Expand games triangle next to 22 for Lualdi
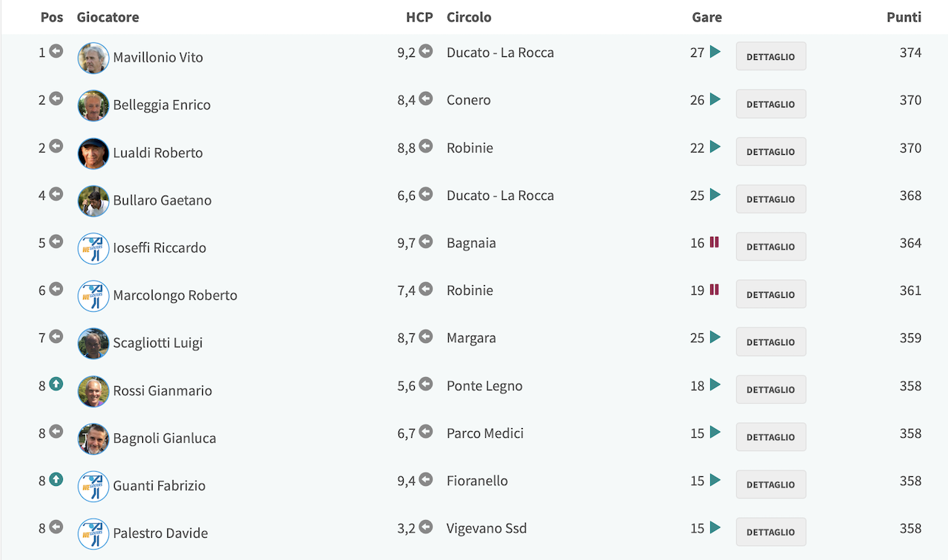This screenshot has height=560, width=948. tap(715, 147)
